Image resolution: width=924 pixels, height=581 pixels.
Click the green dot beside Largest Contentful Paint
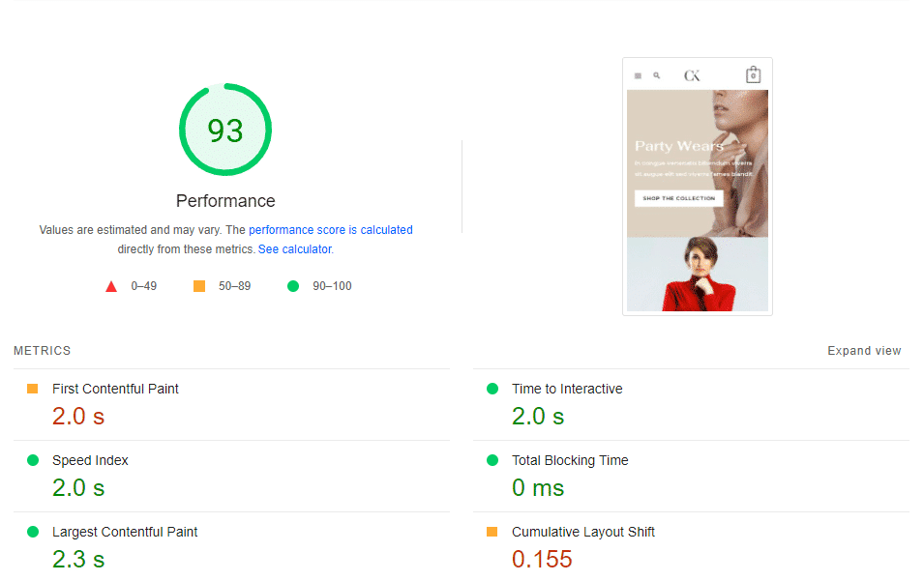pyautogui.click(x=32, y=532)
